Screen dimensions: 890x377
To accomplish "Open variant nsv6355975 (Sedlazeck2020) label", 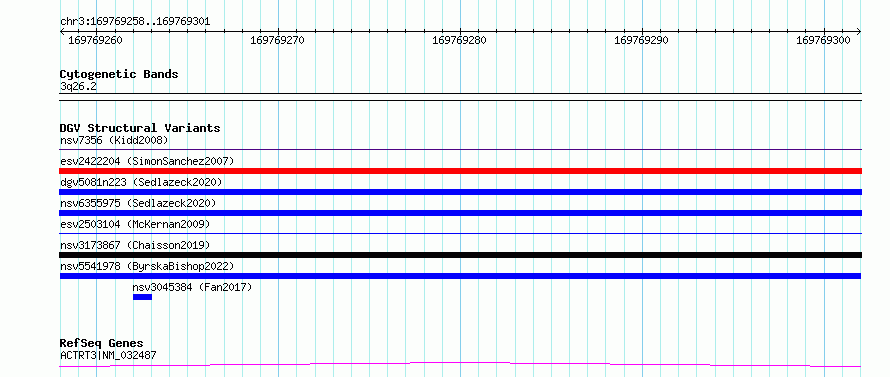I will pos(138,203).
